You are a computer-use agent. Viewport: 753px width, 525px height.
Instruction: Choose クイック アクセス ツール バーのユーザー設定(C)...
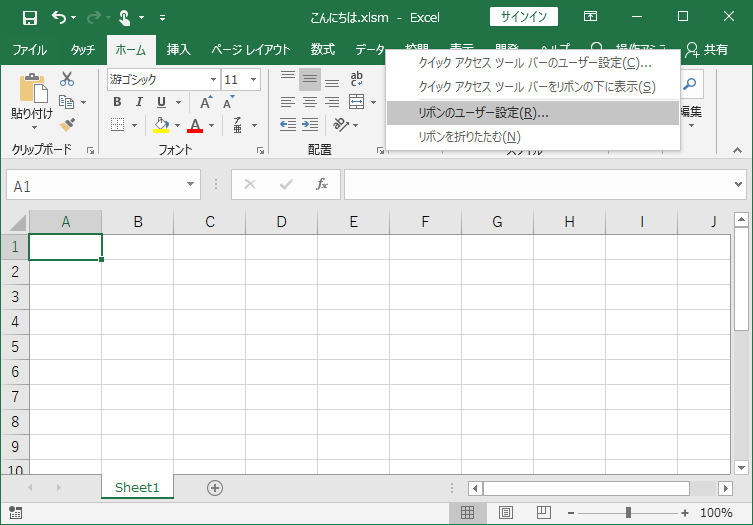coord(533,63)
